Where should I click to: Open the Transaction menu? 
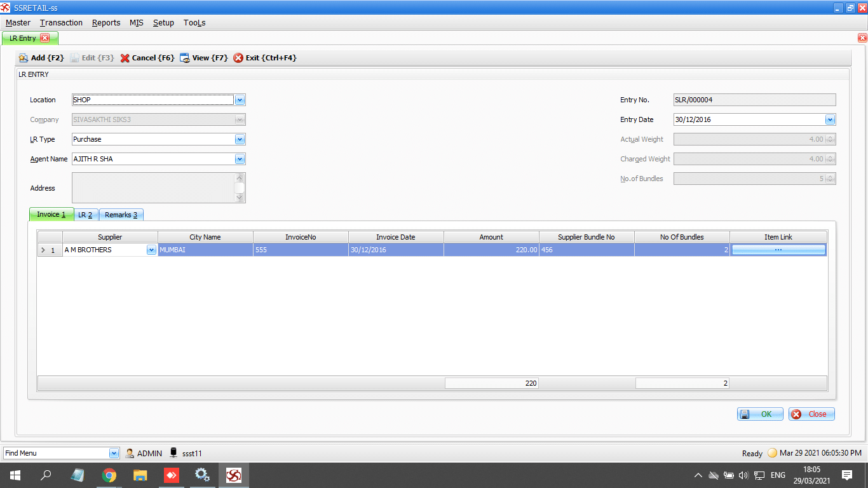click(61, 22)
